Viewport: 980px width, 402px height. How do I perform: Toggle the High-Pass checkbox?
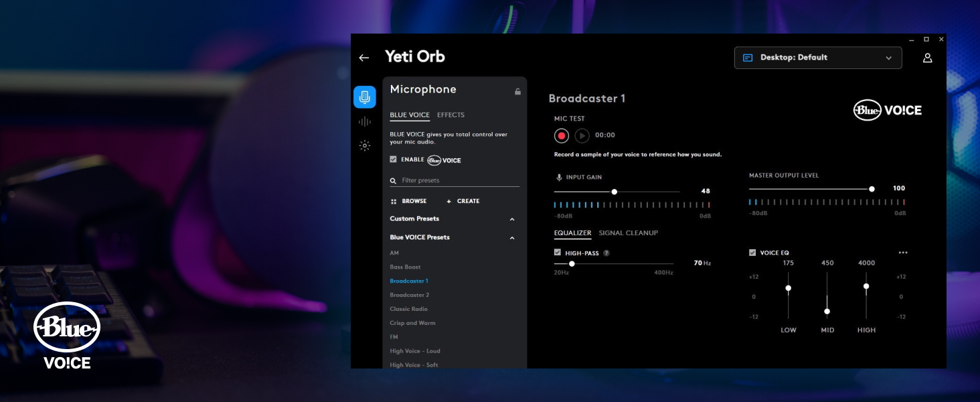pos(558,253)
